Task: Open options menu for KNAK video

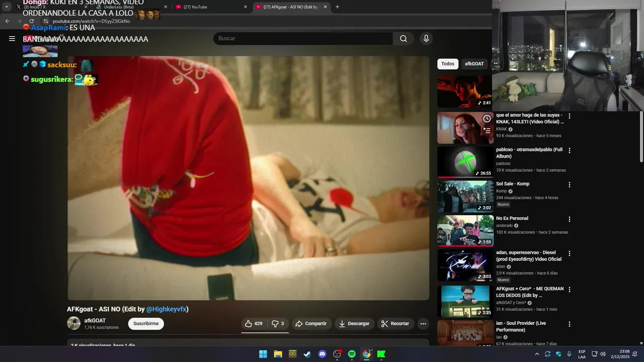Action: (x=570, y=116)
